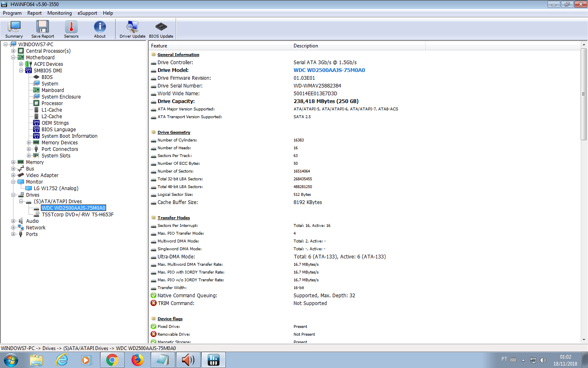This screenshot has height=368, width=588.
Task: Open Firefox from taskbar
Action: click(x=138, y=360)
